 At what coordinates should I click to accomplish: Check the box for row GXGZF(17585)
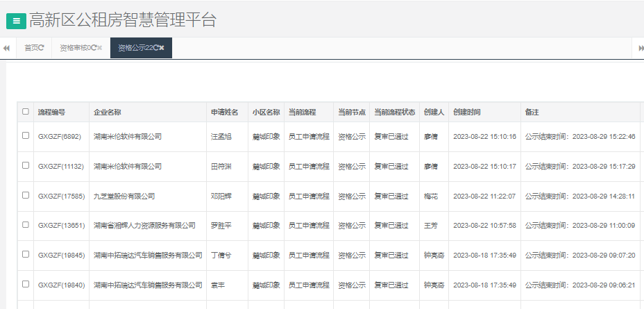click(26, 195)
